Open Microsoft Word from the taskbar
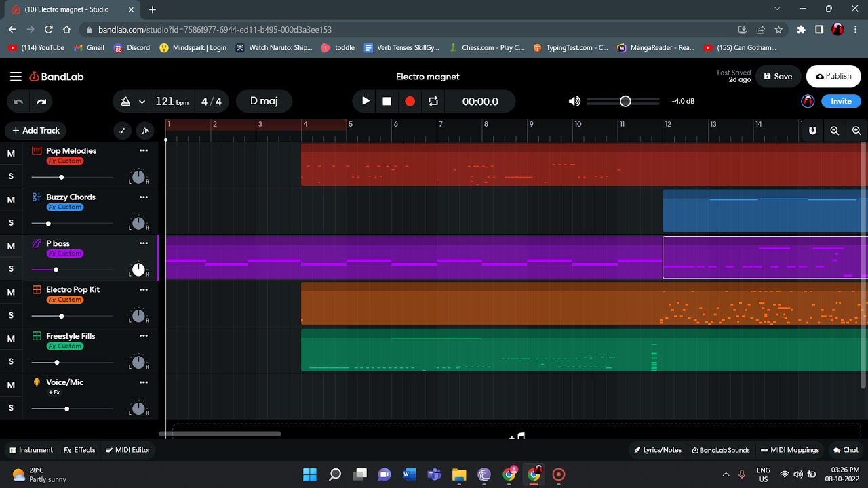868x488 pixels. (409, 474)
